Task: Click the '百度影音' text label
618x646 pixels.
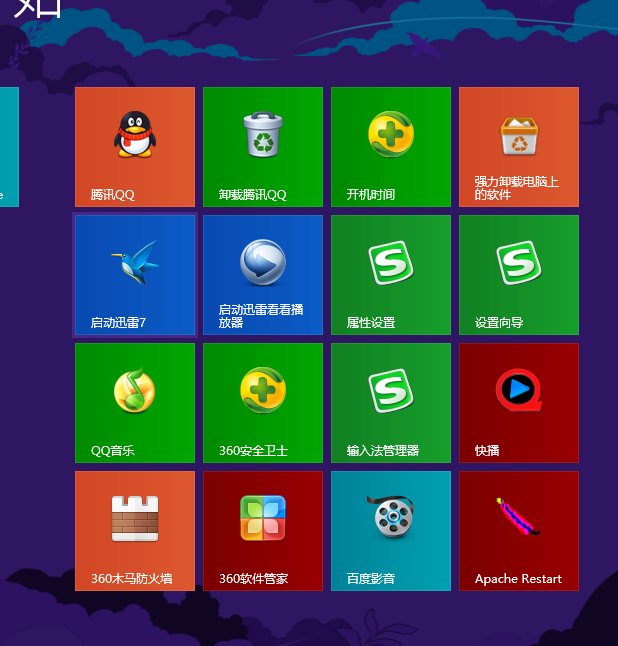Action: [x=371, y=579]
